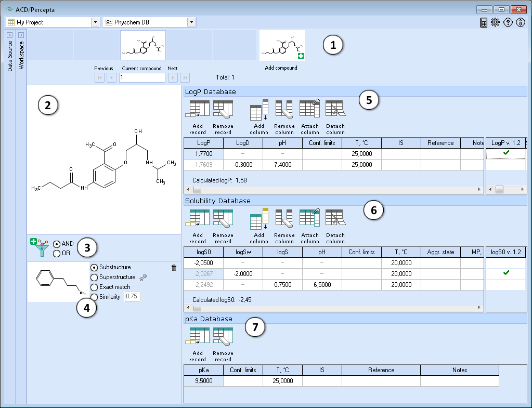Image resolution: width=532 pixels, height=408 pixels.
Task: Click Remove column in Solubility Database
Action: (284, 227)
